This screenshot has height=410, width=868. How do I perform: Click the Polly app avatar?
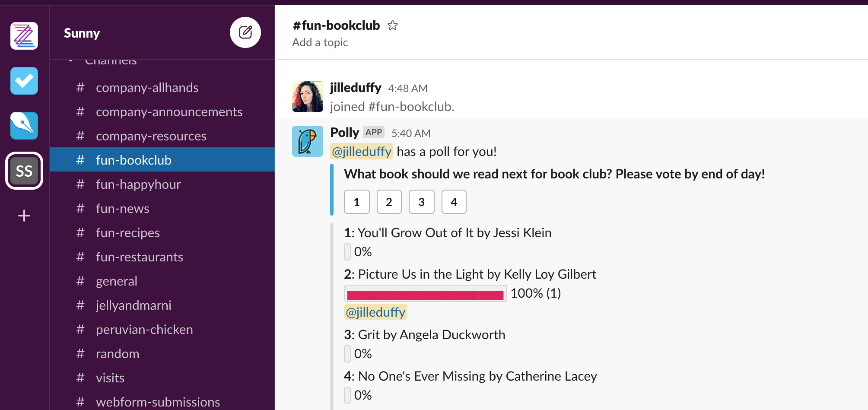(x=308, y=141)
